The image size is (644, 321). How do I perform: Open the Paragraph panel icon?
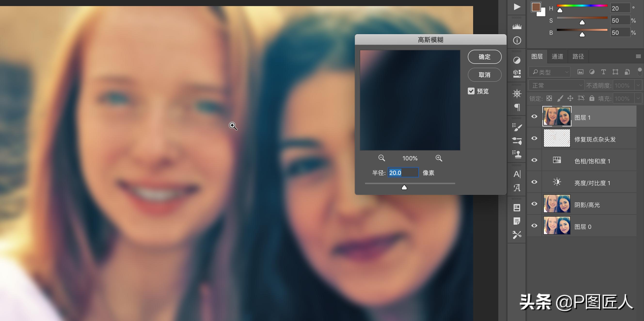[517, 107]
